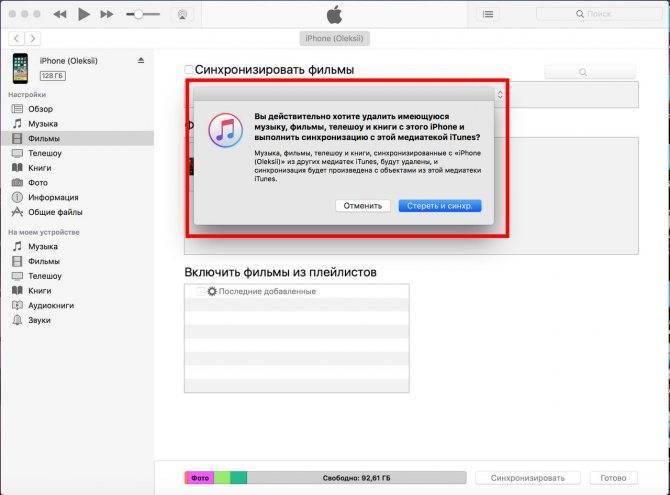Viewport: 670px width, 495px height.
Task: Click Стереть и синхр. button
Action: (440, 206)
